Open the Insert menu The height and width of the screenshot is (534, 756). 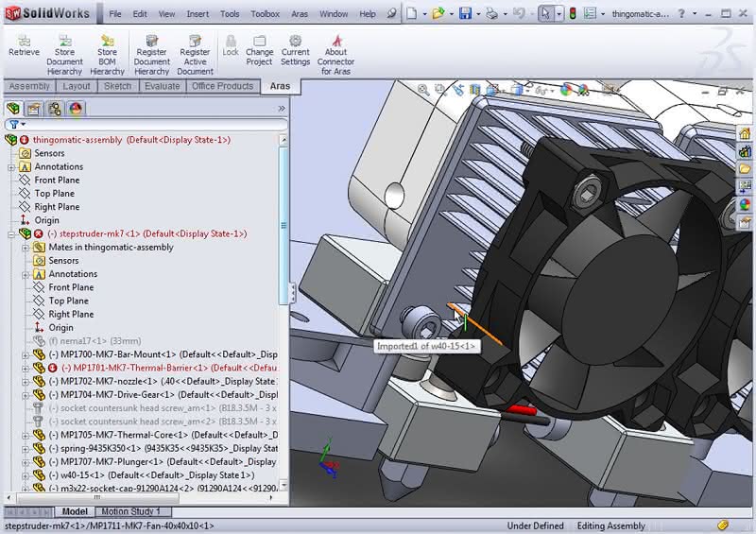[x=198, y=14]
